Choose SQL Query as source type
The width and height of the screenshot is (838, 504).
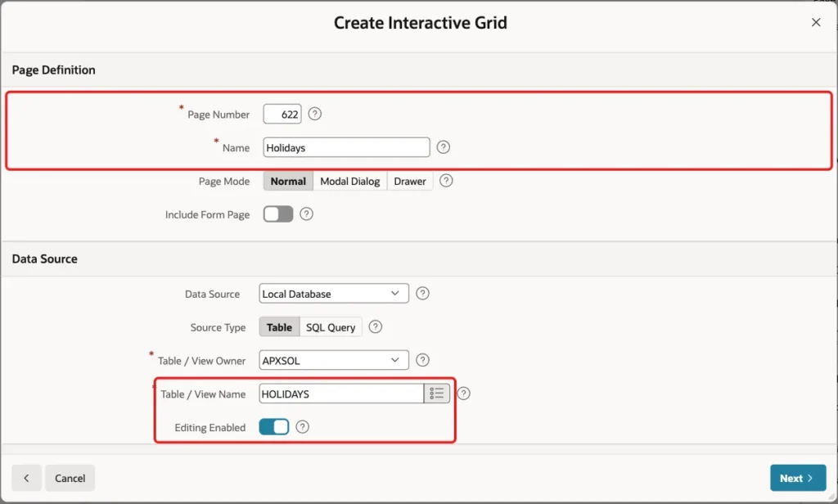point(331,327)
